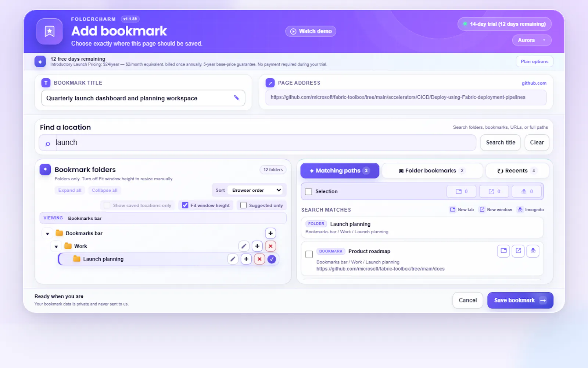Open Product roadmap in incognito mode
The width and height of the screenshot is (588, 368).
tap(533, 251)
